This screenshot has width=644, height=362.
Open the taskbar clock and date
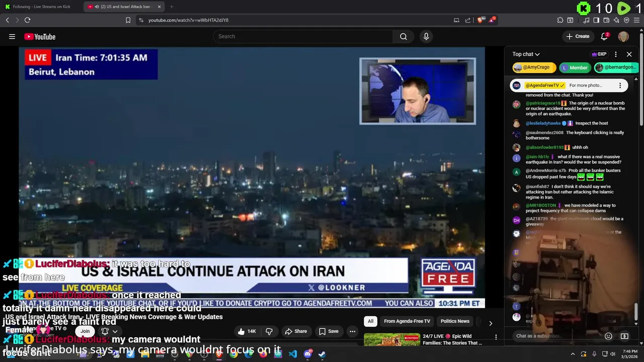click(630, 354)
